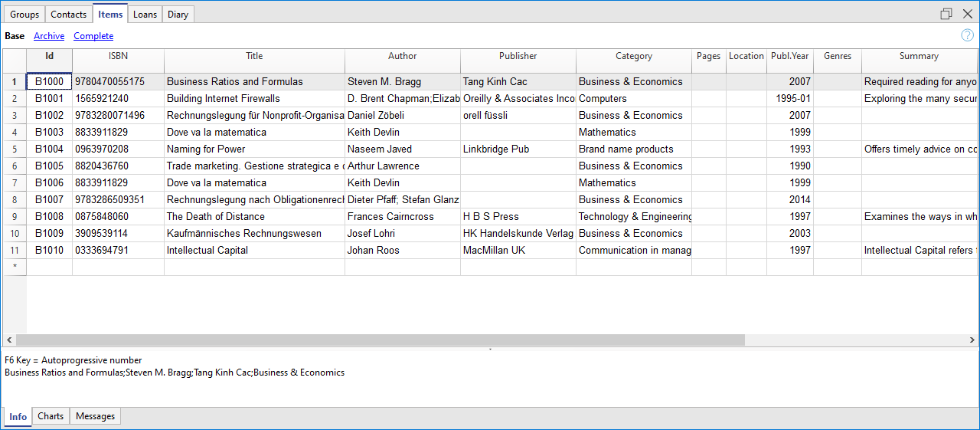Click the restore window icon

coord(946,14)
